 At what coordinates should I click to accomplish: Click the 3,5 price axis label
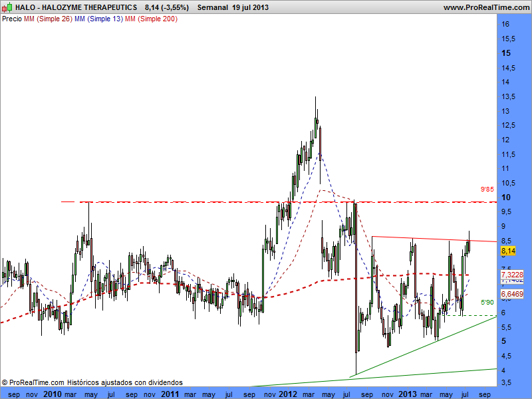point(507,383)
